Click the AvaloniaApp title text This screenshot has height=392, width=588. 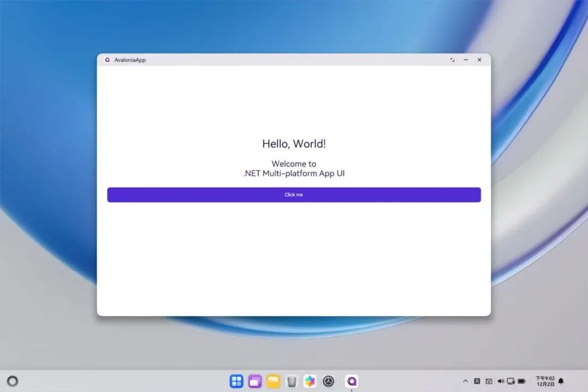coord(130,60)
